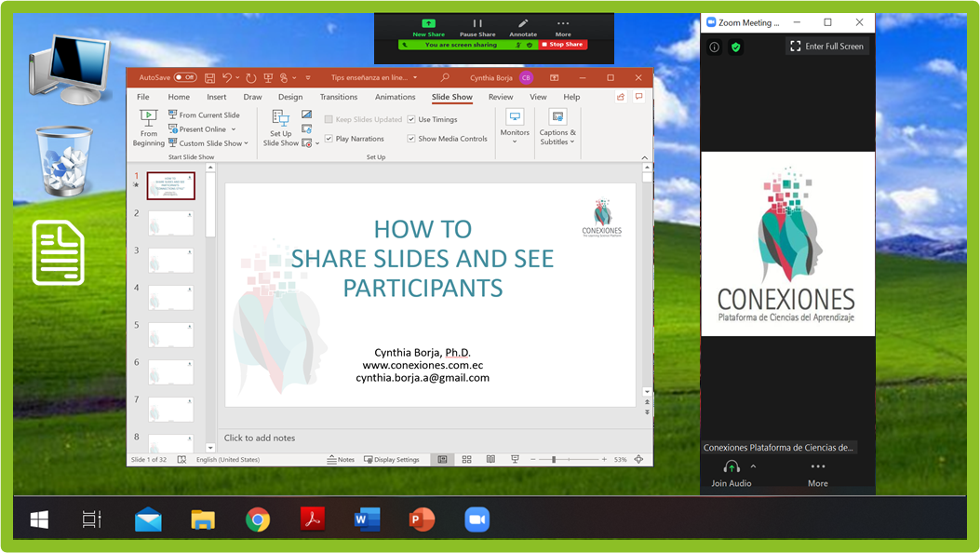Collapse the ribbon with the chevron
Viewport: 980px width, 553px height.
644,157
